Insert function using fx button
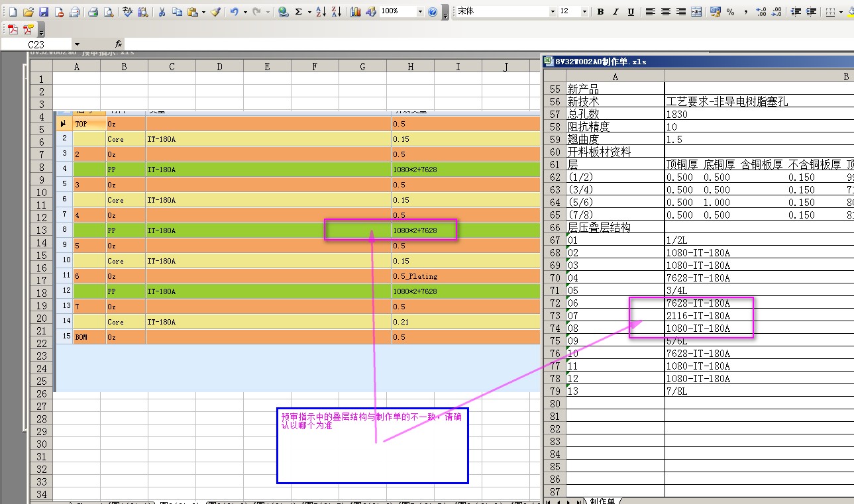The width and height of the screenshot is (854, 504). coord(118,44)
